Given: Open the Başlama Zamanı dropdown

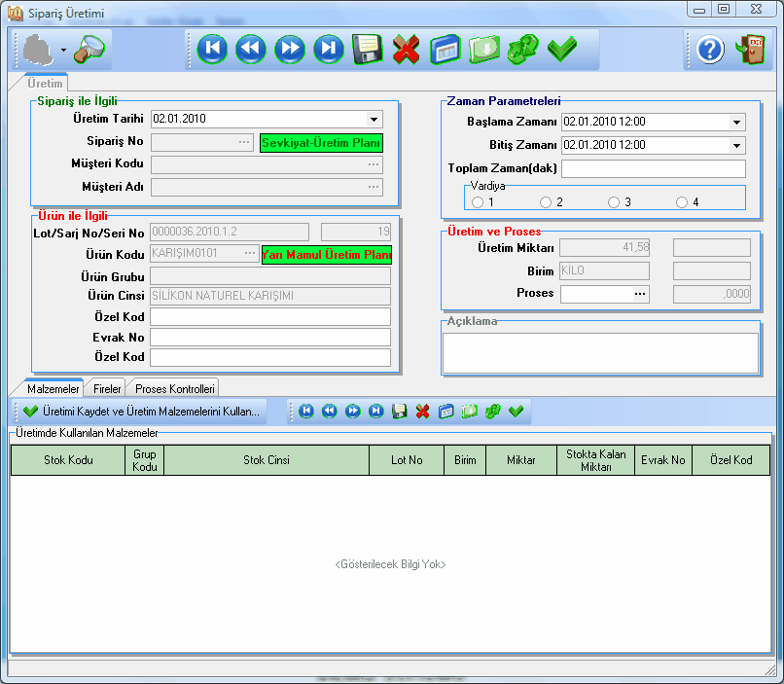Looking at the screenshot, I should 736,122.
